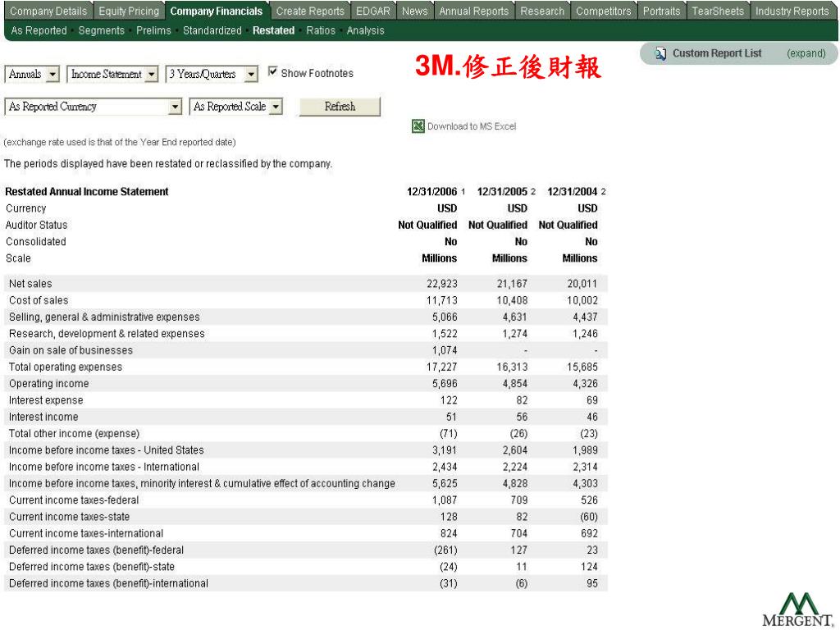
Task: Open the Create Reports tab
Action: pos(310,11)
